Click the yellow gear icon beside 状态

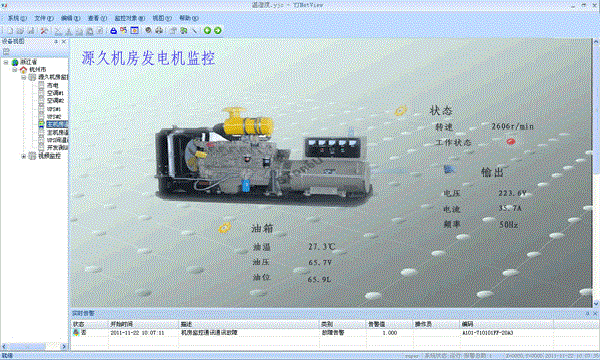click(x=400, y=111)
